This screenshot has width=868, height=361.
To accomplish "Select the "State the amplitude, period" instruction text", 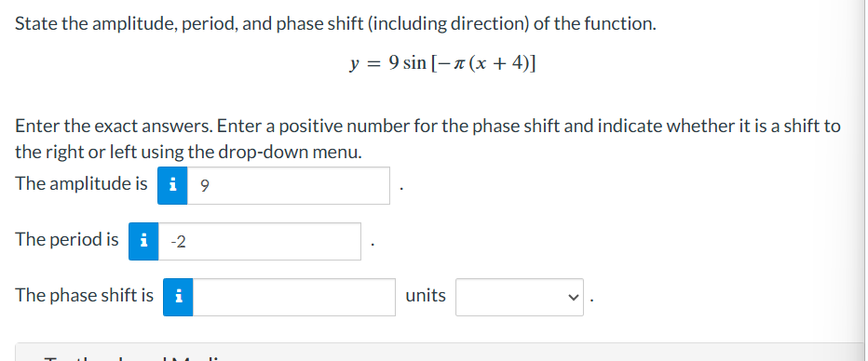I will (335, 24).
